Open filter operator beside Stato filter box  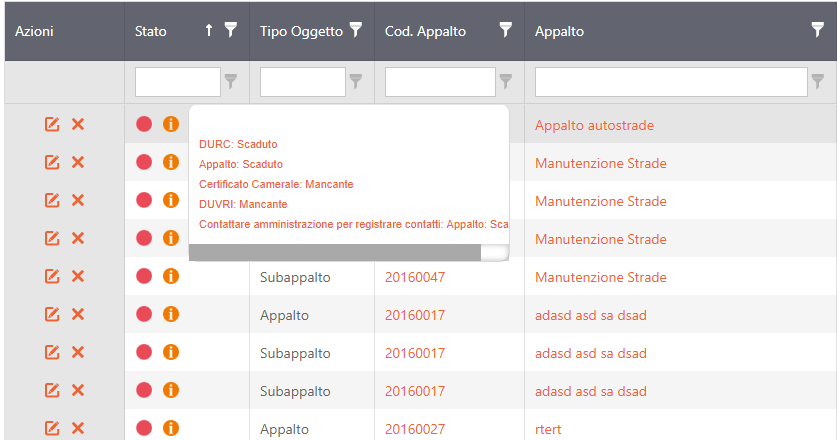tap(231, 81)
